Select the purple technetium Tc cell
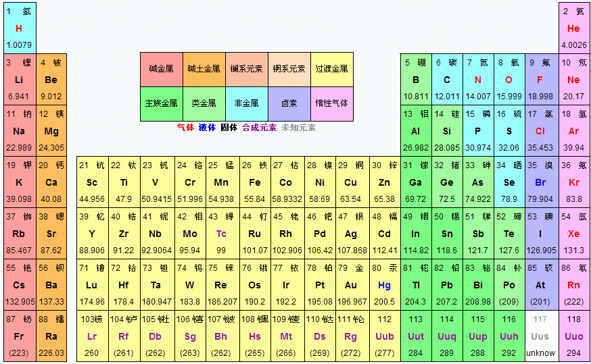The image size is (591, 364). tap(222, 234)
